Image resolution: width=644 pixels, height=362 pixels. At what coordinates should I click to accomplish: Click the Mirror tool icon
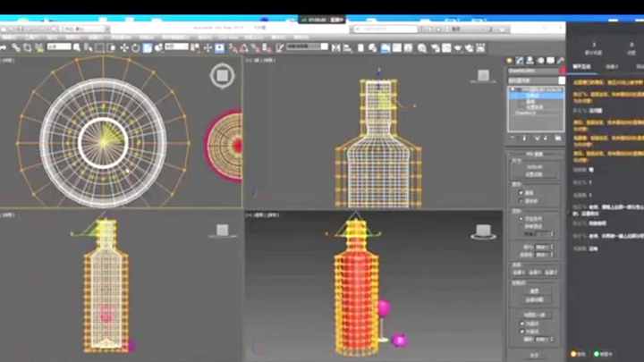coord(336,48)
